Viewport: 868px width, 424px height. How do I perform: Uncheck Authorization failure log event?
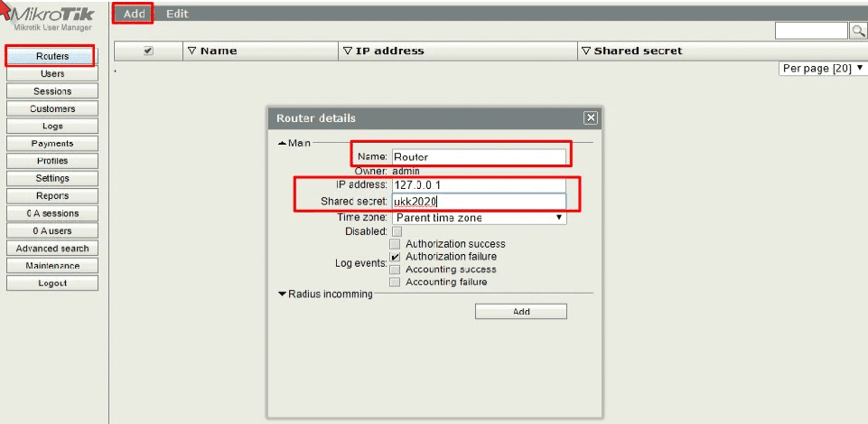395,257
